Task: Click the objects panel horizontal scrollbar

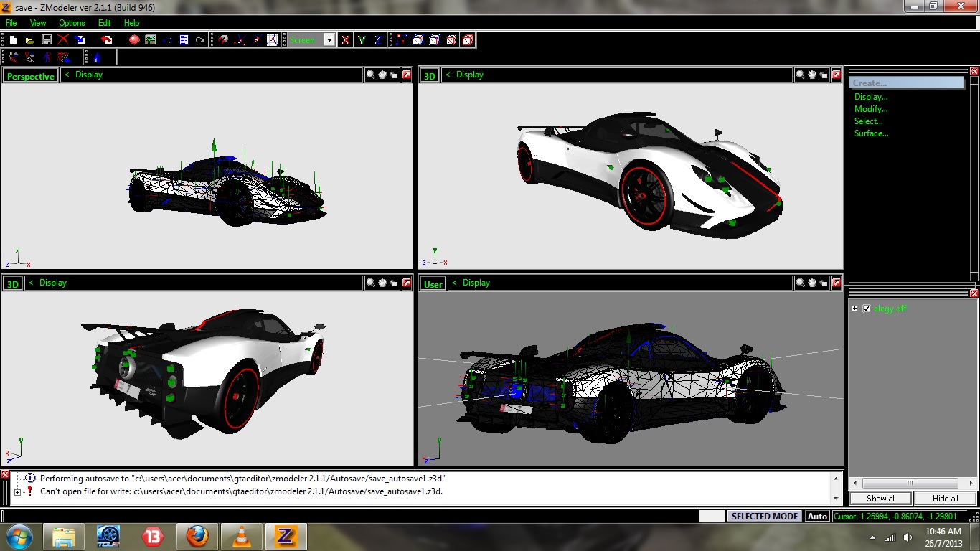Action: pyautogui.click(x=910, y=483)
